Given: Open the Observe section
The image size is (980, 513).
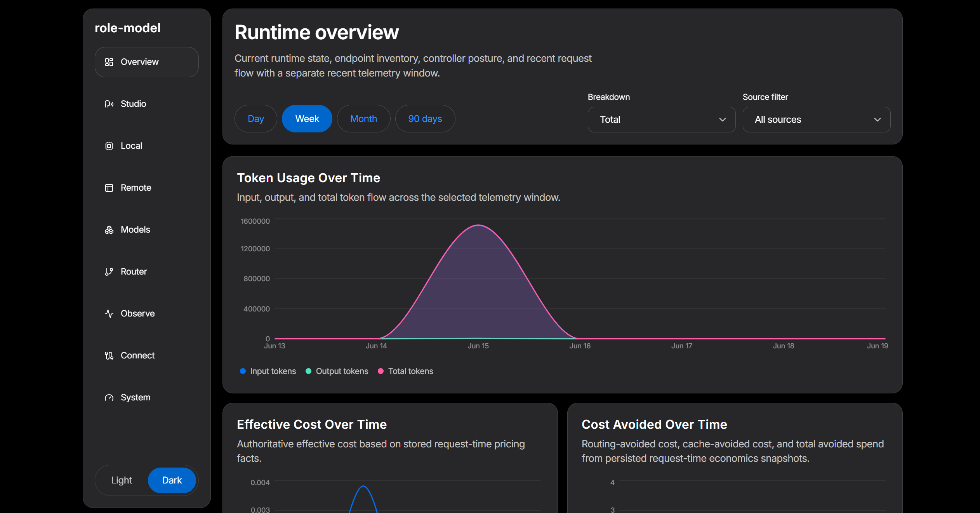Looking at the screenshot, I should [x=147, y=314].
